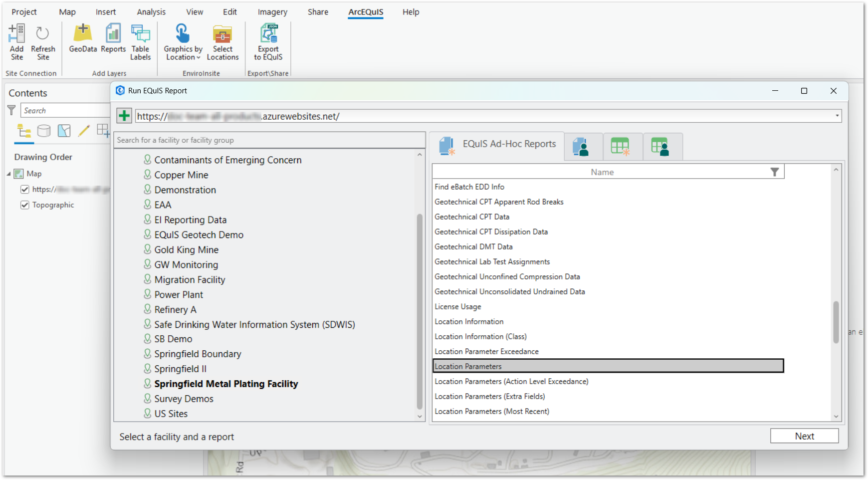Click the Map icon in Contents tree
Screen dimensions: 868x480
pos(19,174)
